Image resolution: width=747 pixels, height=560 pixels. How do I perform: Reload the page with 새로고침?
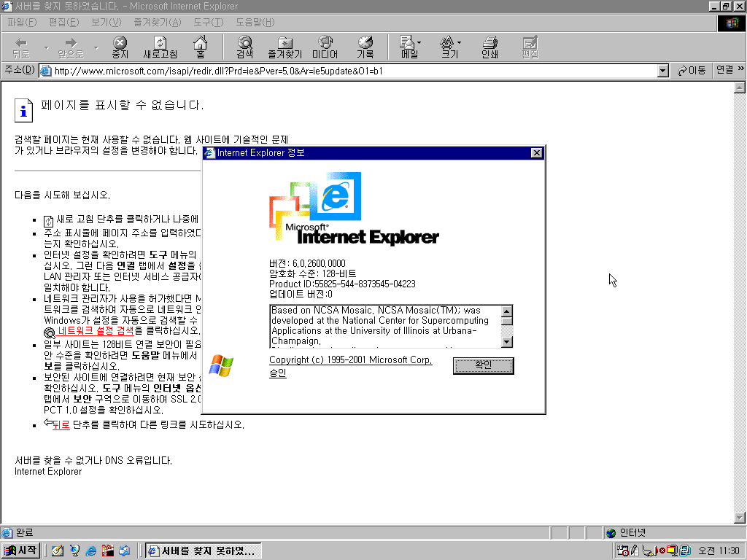(x=160, y=47)
